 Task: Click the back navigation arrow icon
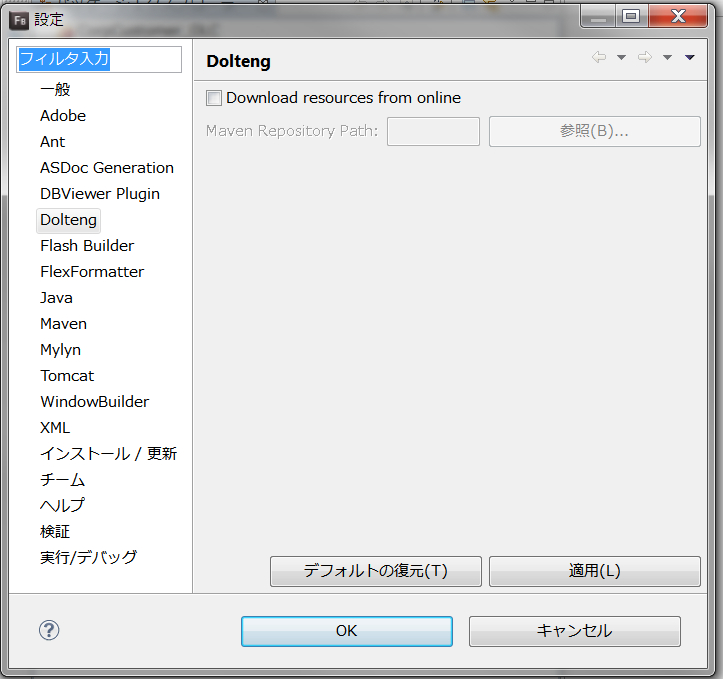click(599, 57)
